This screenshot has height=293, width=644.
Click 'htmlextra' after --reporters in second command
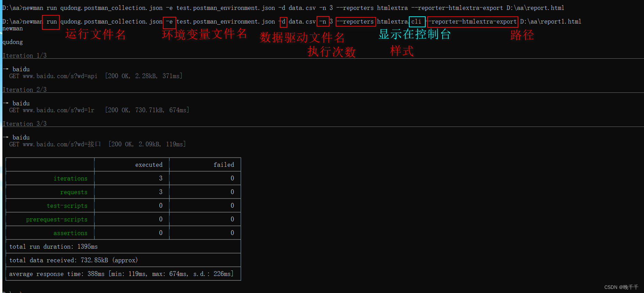pos(392,21)
